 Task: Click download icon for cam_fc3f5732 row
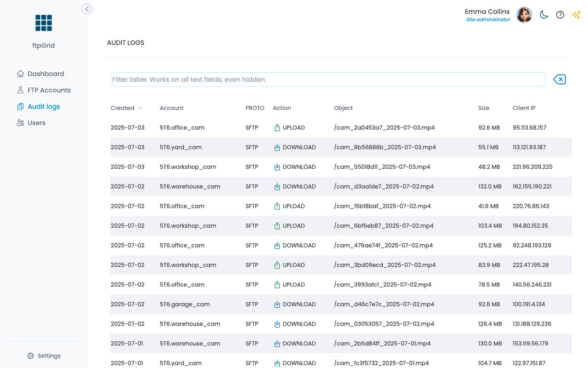pyautogui.click(x=277, y=363)
